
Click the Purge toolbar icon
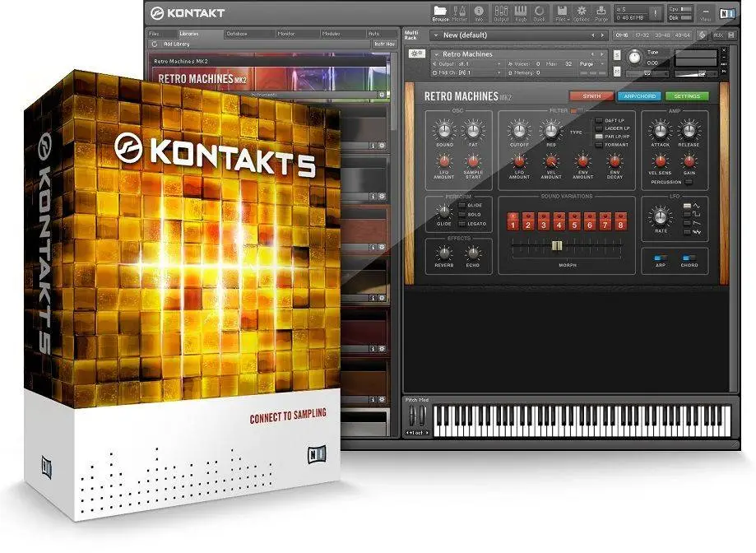(x=601, y=13)
